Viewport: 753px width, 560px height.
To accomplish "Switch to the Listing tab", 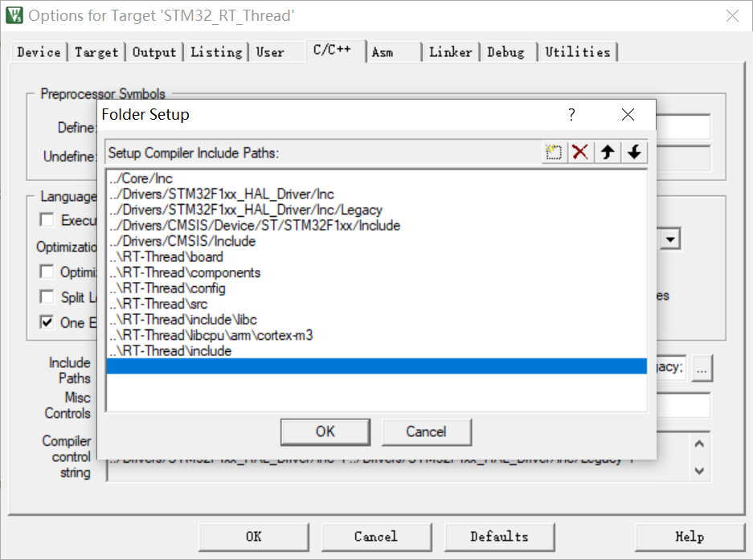I will pyautogui.click(x=216, y=52).
